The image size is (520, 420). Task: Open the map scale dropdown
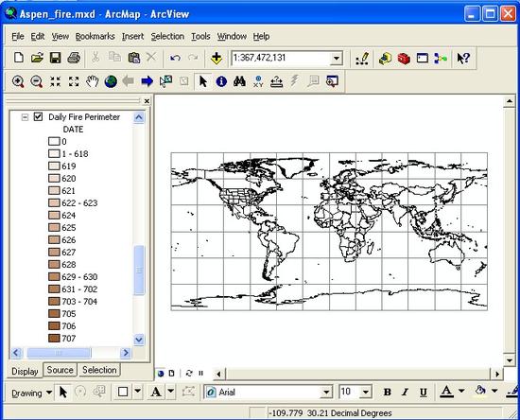pyautogui.click(x=337, y=59)
